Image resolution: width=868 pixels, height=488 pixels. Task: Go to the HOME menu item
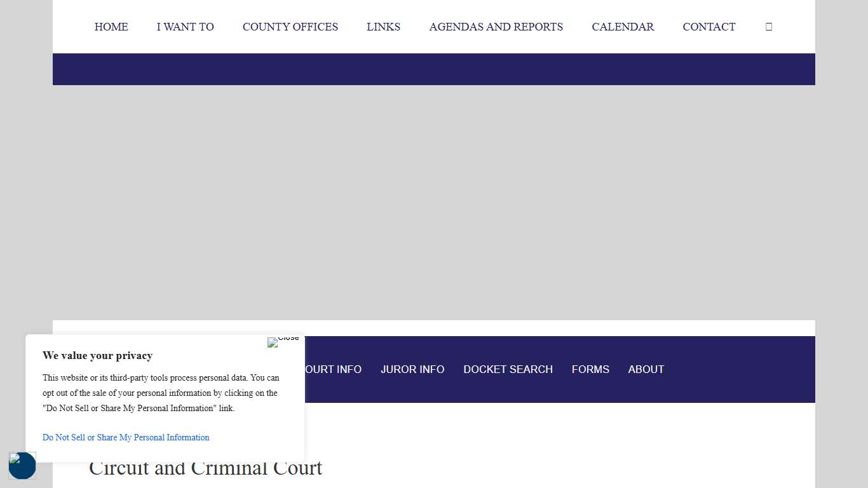click(x=111, y=27)
